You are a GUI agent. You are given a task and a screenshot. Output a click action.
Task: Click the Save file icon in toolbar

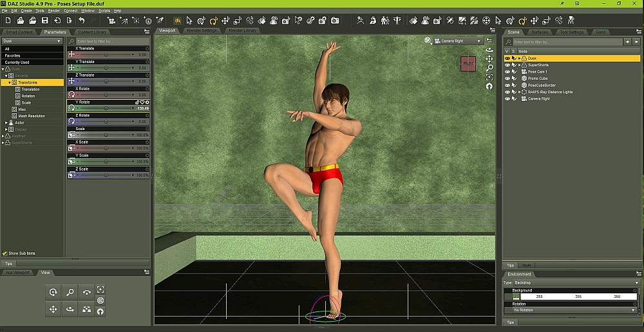[x=44, y=21]
